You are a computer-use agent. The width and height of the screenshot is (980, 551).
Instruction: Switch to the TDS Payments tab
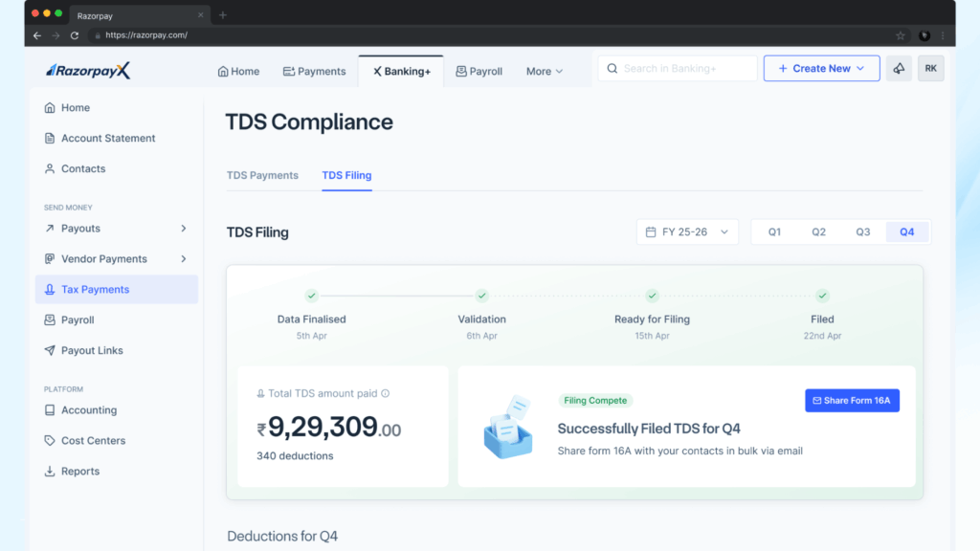click(x=262, y=176)
